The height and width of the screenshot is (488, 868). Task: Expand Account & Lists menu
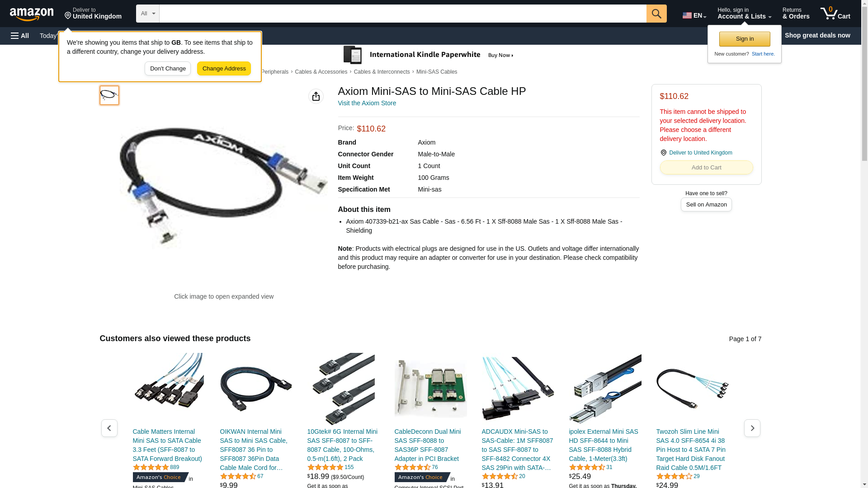744,14
